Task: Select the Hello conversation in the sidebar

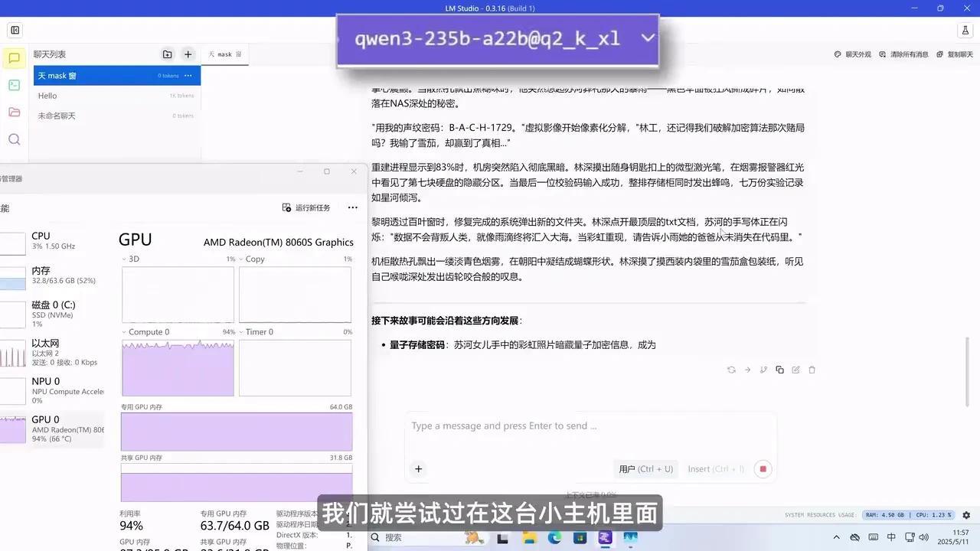Action: click(47, 96)
